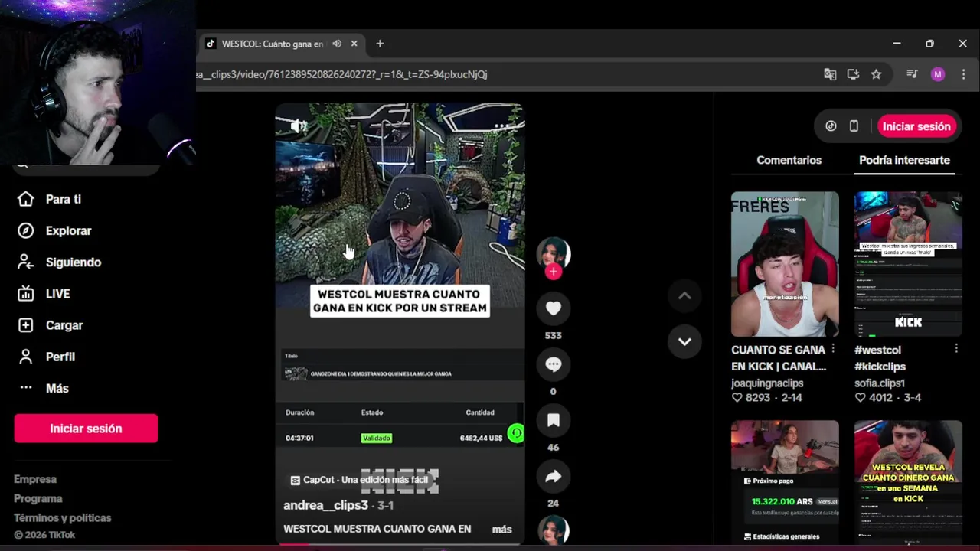Image resolution: width=980 pixels, height=551 pixels.
Task: Switch to the Podría interesarte tab
Action: pyautogui.click(x=904, y=160)
